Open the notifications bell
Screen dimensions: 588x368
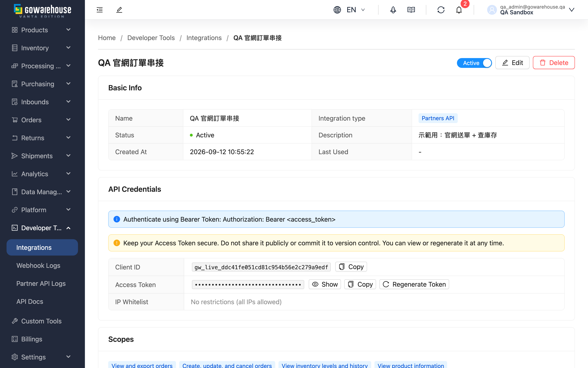[x=459, y=10]
